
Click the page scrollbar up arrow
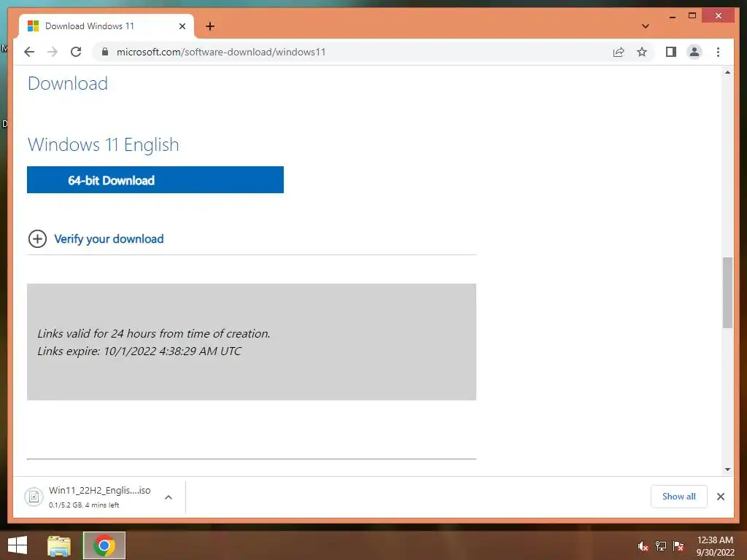click(727, 72)
